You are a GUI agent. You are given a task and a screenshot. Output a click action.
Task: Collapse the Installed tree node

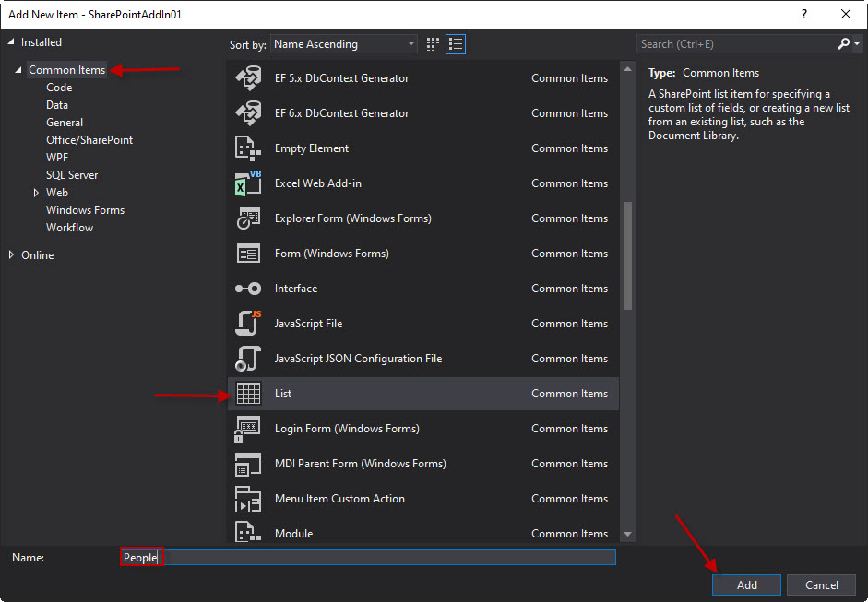(11, 42)
